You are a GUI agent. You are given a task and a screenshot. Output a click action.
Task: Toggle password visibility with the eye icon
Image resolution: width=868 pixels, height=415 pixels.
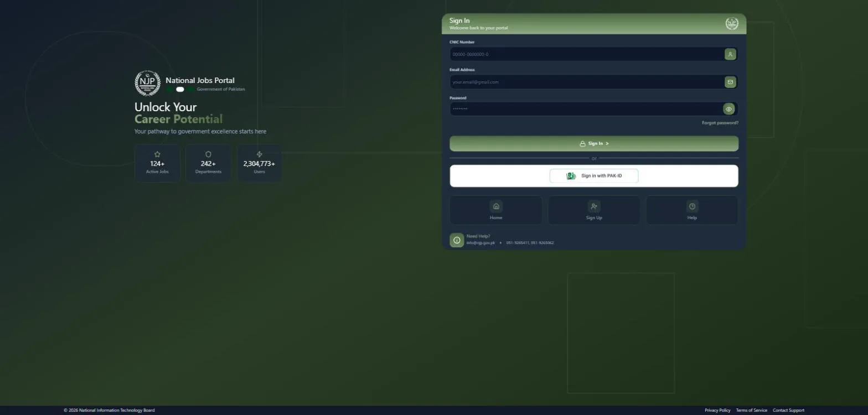[729, 109]
